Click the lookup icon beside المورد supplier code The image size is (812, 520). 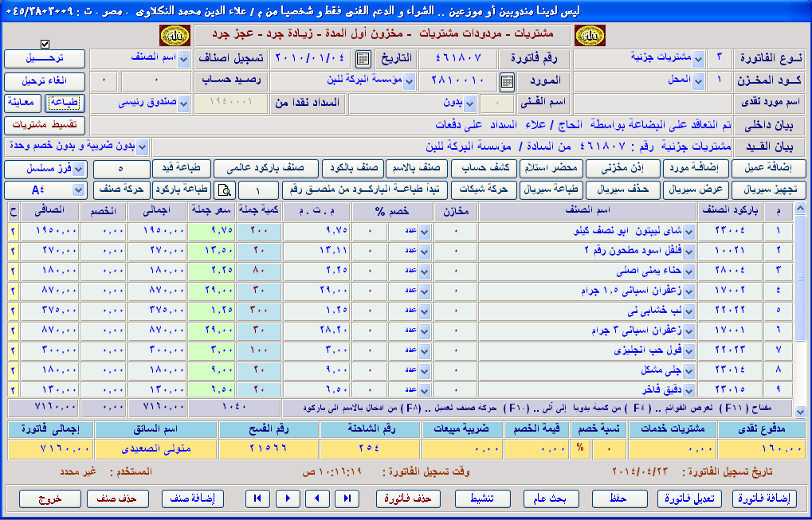click(507, 81)
